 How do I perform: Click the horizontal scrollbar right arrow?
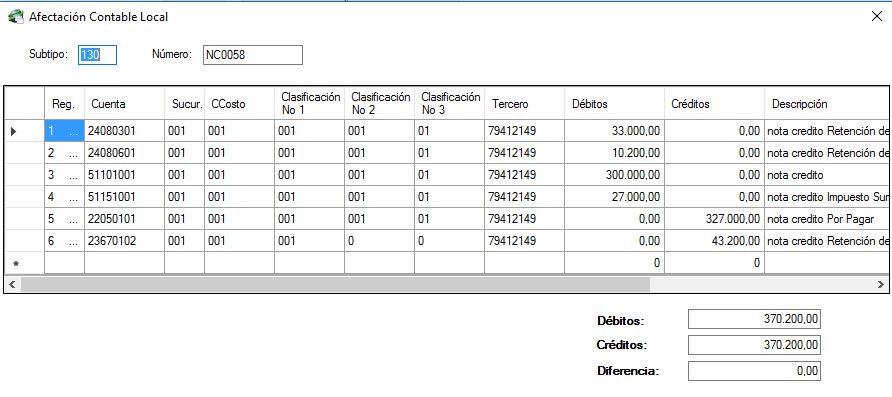click(881, 283)
